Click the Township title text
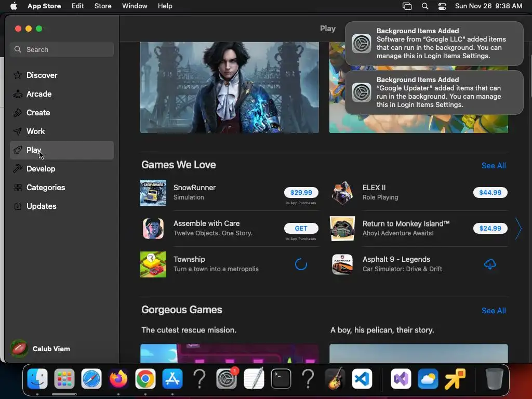Viewport: 532px width, 399px height. tap(189, 259)
